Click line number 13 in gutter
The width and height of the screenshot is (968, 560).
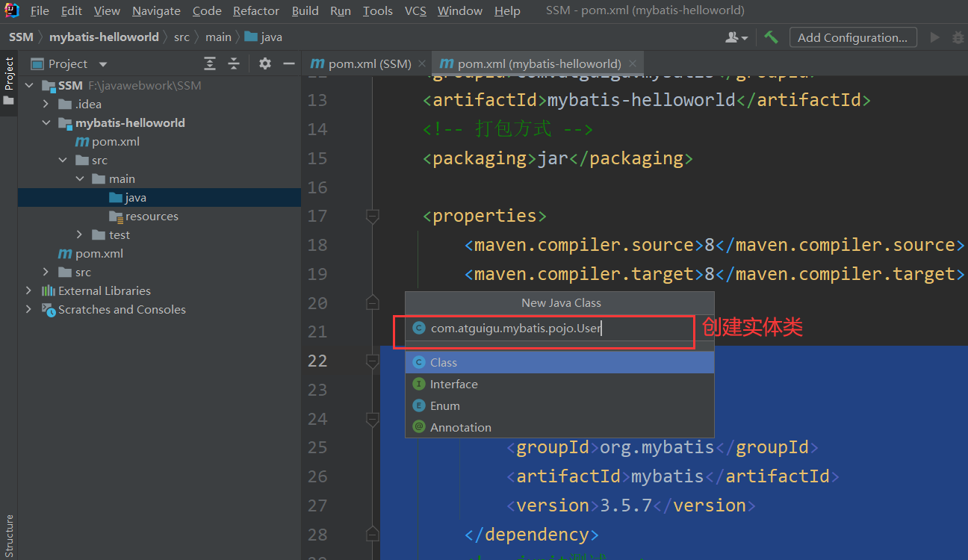tap(317, 100)
